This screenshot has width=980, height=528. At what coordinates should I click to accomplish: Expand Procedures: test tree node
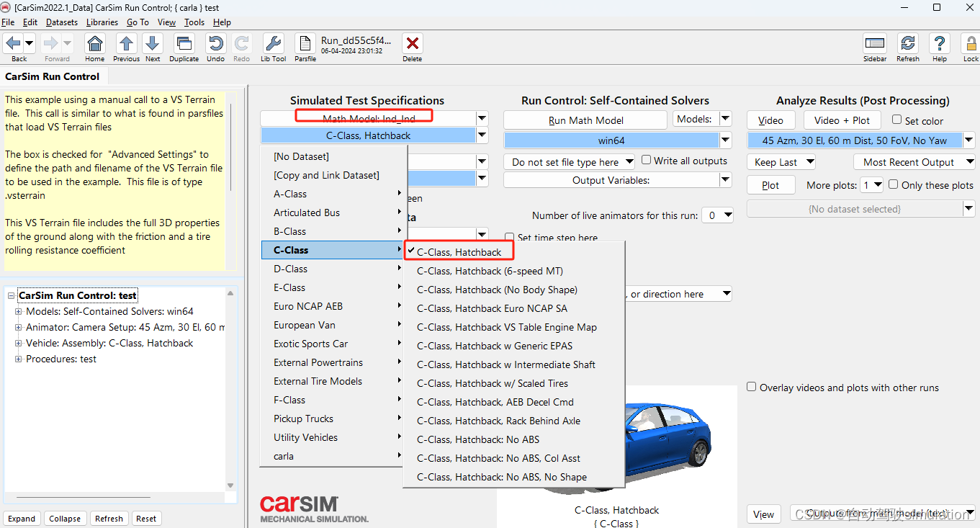pyautogui.click(x=19, y=359)
